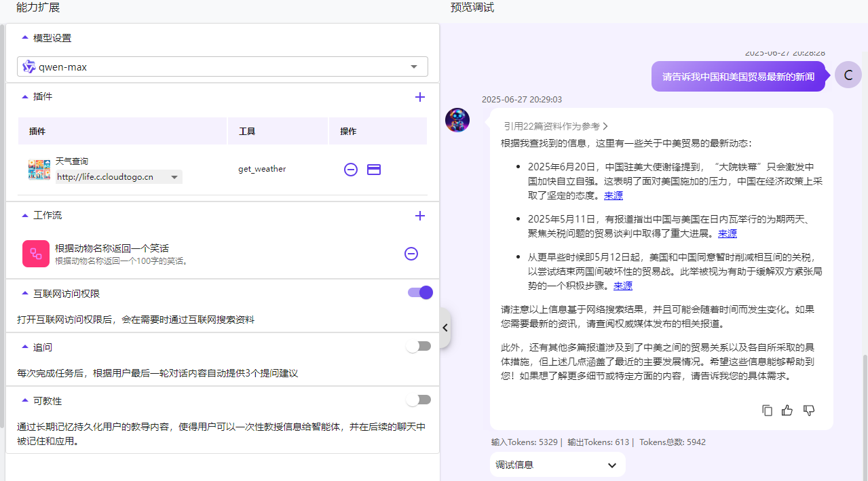Collapse the 互联网访问权限 section
The image size is (868, 481).
coord(25,294)
